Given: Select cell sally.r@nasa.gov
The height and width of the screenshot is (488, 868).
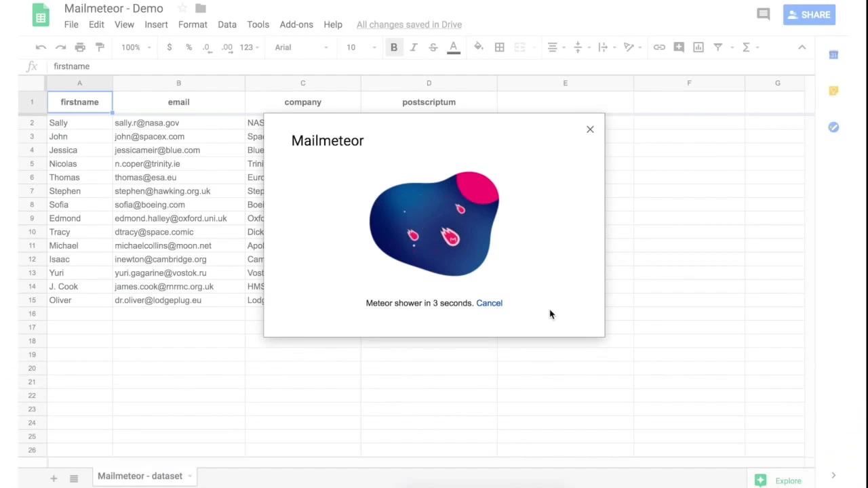Looking at the screenshot, I should click(x=179, y=123).
